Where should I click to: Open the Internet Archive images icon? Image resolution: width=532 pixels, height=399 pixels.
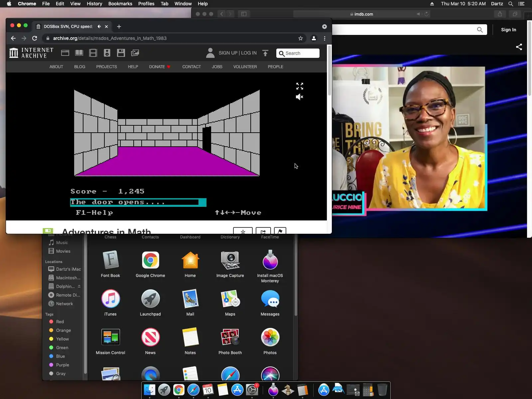[135, 53]
